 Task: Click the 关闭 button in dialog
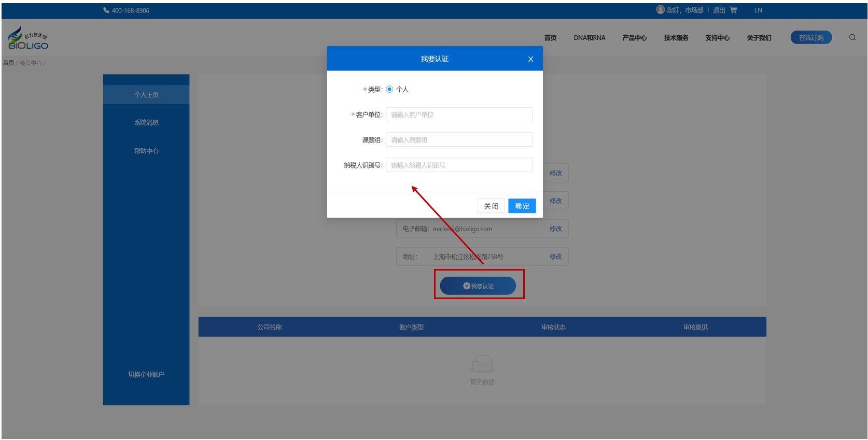[491, 206]
